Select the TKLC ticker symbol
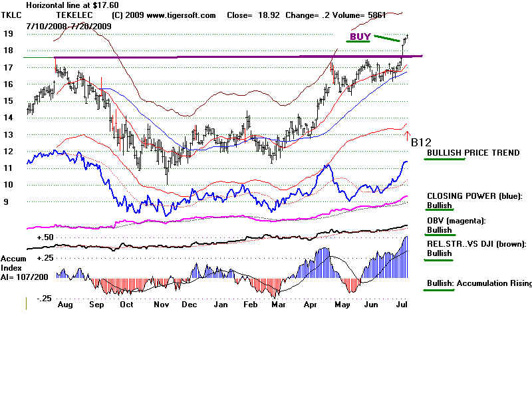This screenshot has width=532, height=399. (x=11, y=15)
